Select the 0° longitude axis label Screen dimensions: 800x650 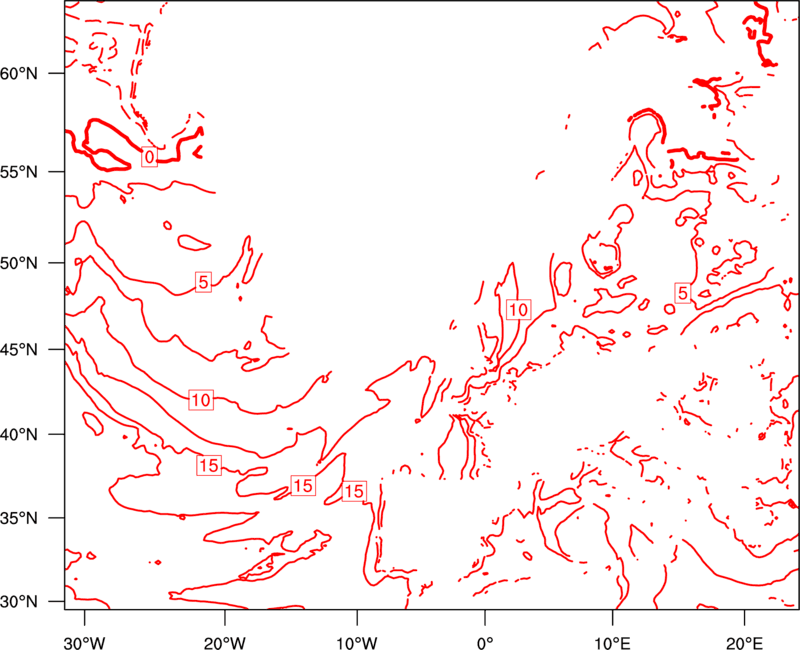pyautogui.click(x=485, y=643)
